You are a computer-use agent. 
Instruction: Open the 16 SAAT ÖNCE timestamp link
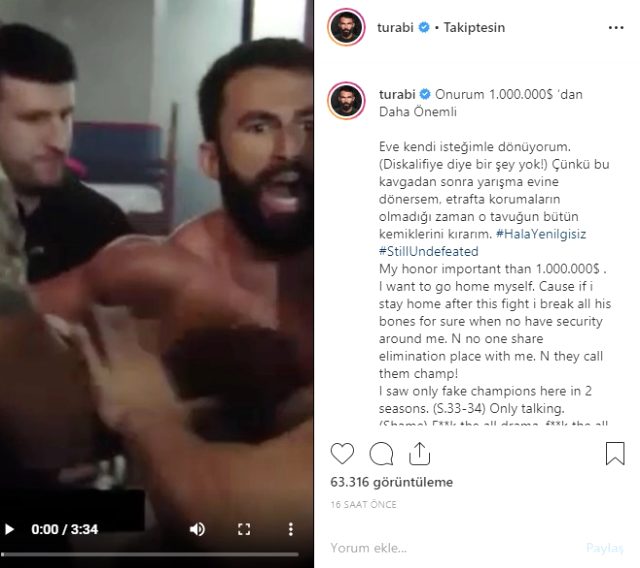(363, 505)
